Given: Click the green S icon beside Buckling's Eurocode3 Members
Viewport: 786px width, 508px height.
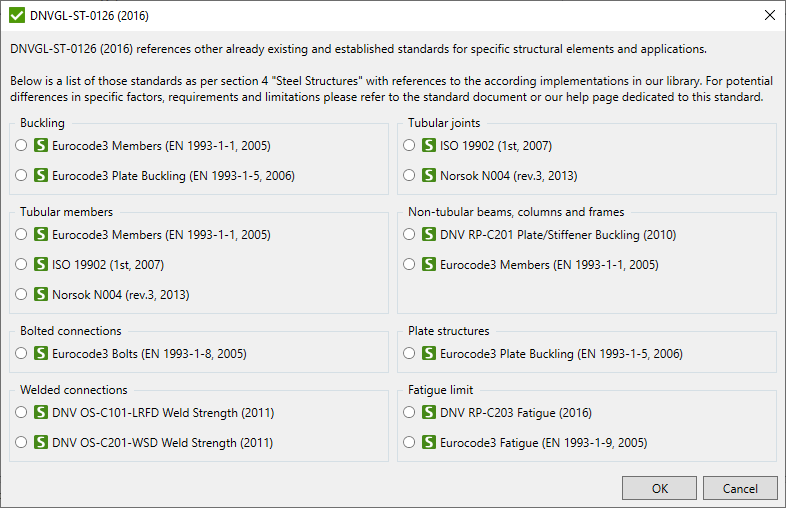Looking at the screenshot, I should [41, 146].
